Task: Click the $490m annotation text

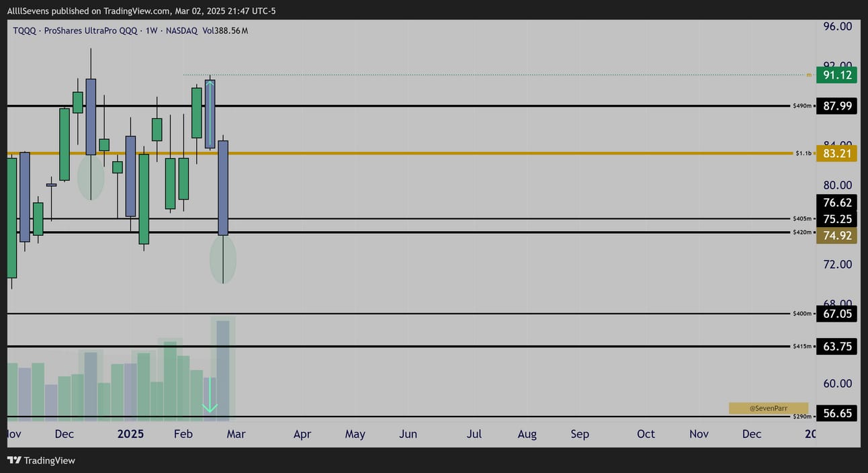Action: click(802, 105)
